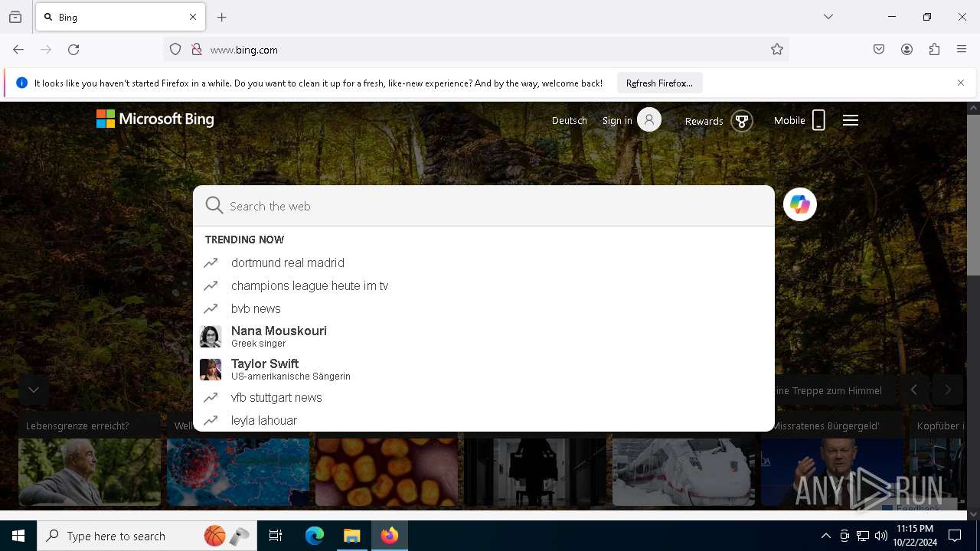Select 'leyla lahouar' suggestion
The width and height of the screenshot is (980, 551).
coord(484,420)
